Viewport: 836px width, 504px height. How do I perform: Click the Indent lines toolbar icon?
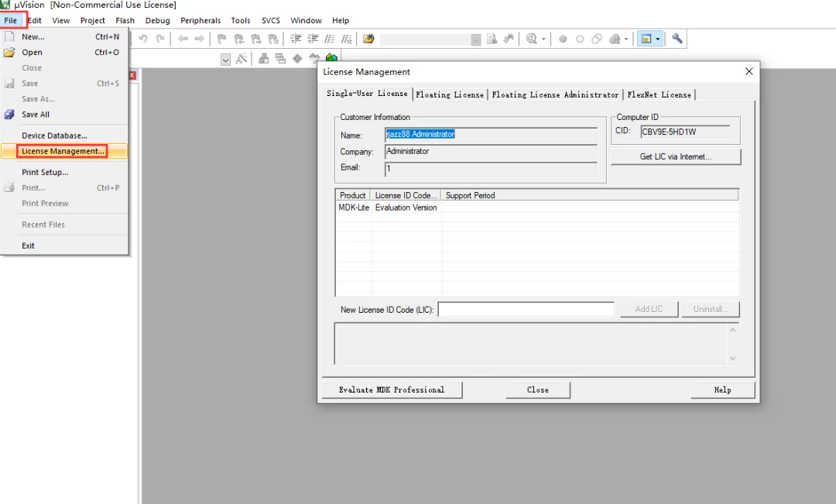(296, 39)
